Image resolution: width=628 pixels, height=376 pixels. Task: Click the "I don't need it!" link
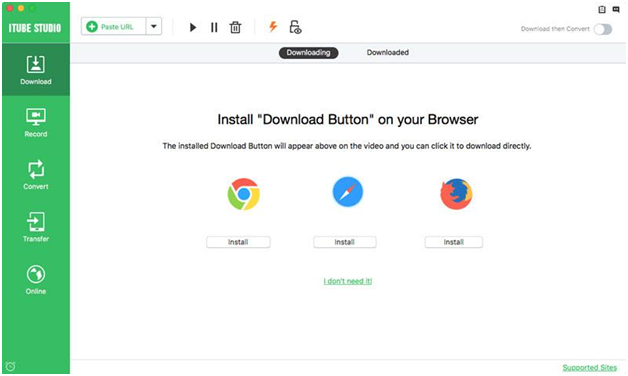[x=348, y=281]
